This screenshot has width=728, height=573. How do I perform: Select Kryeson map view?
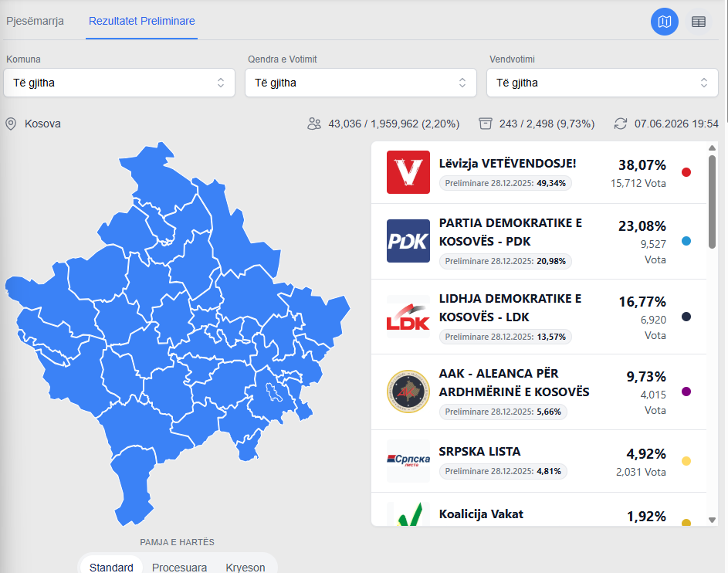coord(245,568)
